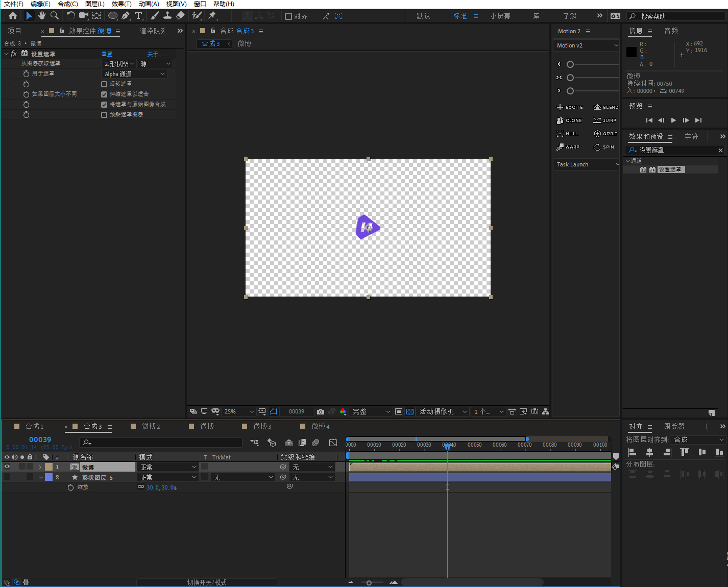Open the show channel RGB icon
This screenshot has height=587, width=728.
click(343, 411)
